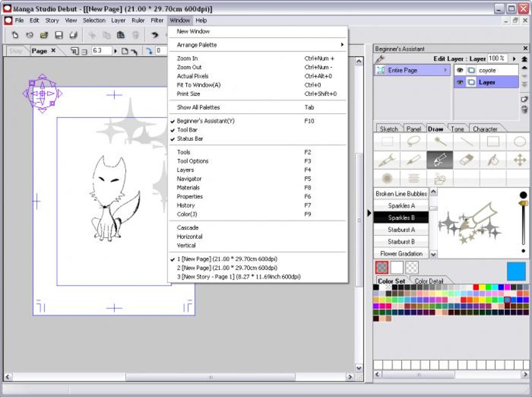Select the Flower Gradation pattern
Image resolution: width=532 pixels, height=397 pixels.
point(402,254)
